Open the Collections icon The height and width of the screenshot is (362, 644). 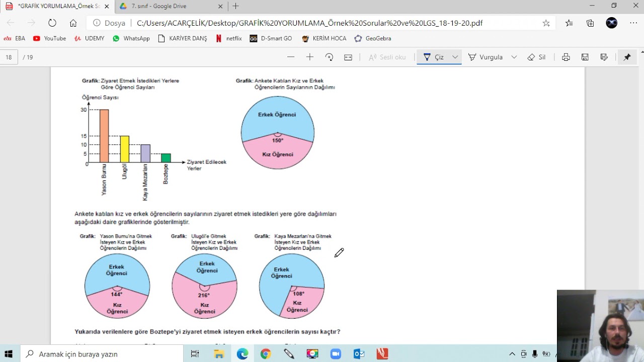[590, 23]
